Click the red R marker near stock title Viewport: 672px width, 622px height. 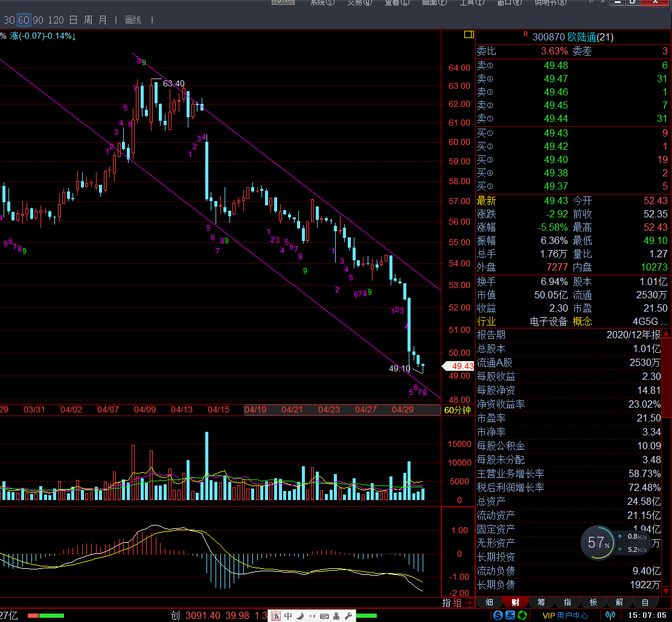(525, 34)
